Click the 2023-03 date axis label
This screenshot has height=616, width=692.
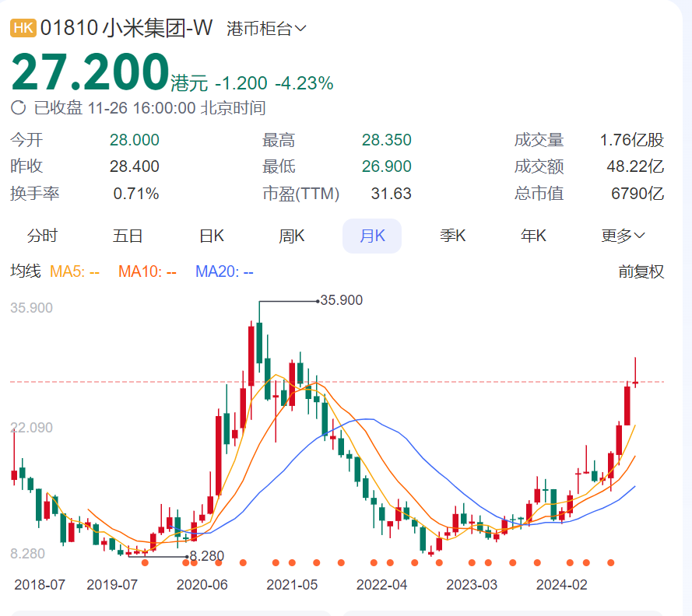[x=472, y=585]
